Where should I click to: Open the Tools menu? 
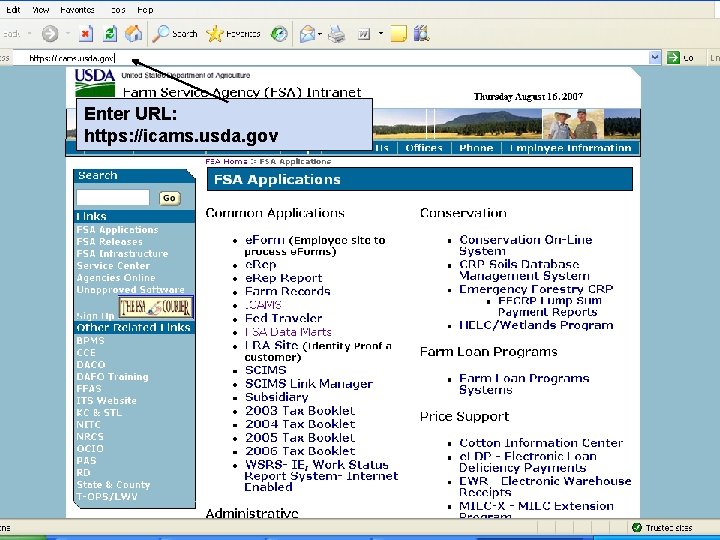point(118,10)
